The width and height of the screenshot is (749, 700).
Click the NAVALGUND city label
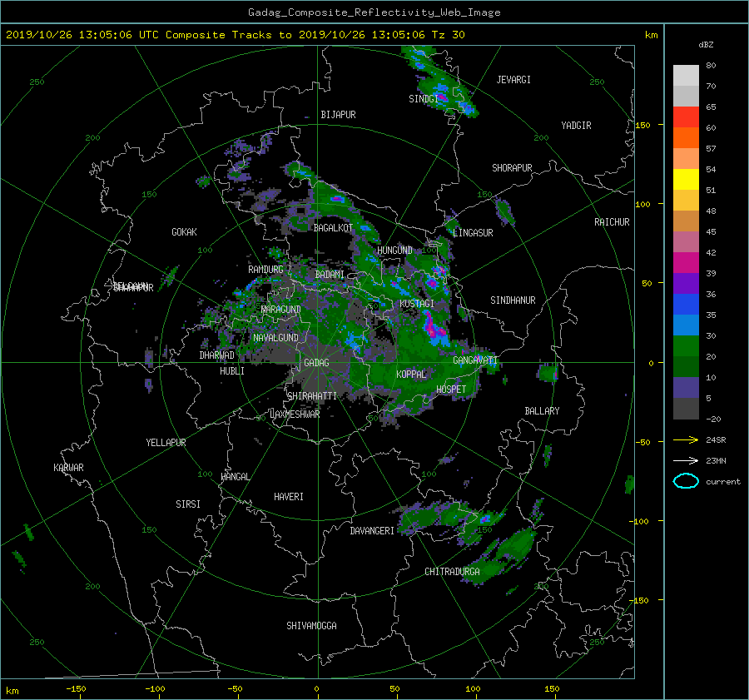pyautogui.click(x=275, y=338)
